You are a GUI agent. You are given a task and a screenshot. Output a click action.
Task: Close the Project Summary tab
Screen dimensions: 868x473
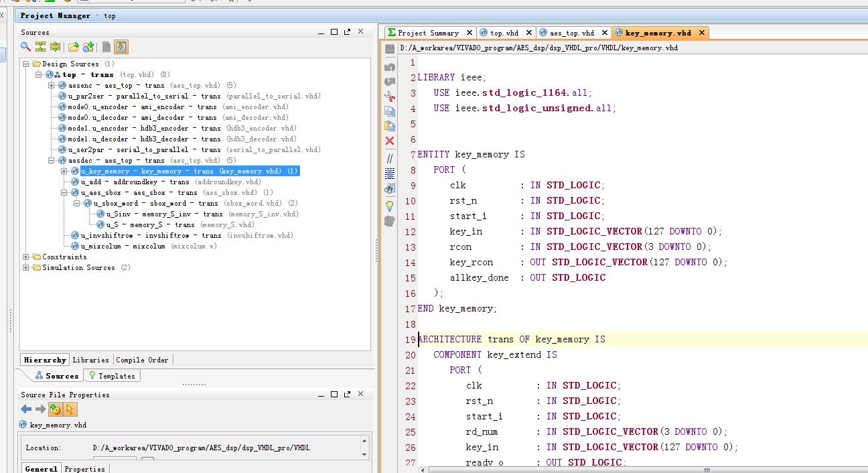(469, 33)
